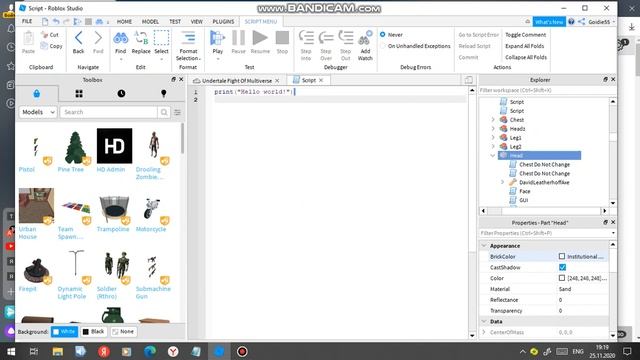Click the Stop test button
The width and height of the screenshot is (640, 360).
point(282,38)
